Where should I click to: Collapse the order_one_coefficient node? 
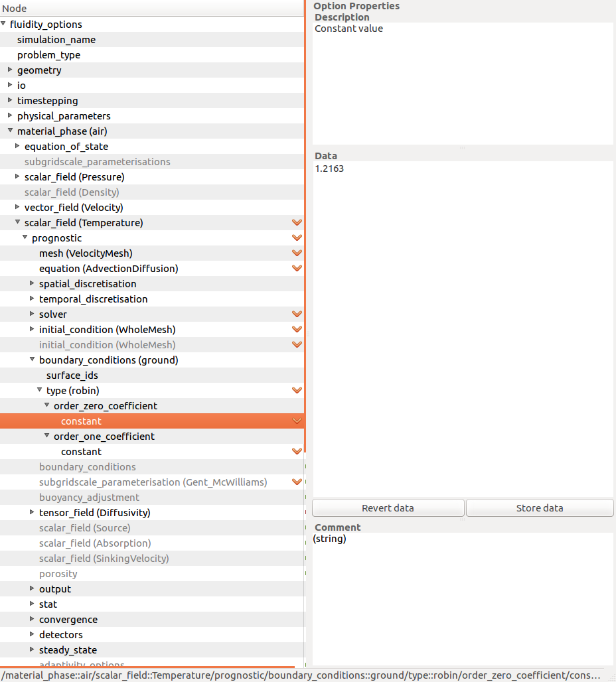click(46, 435)
